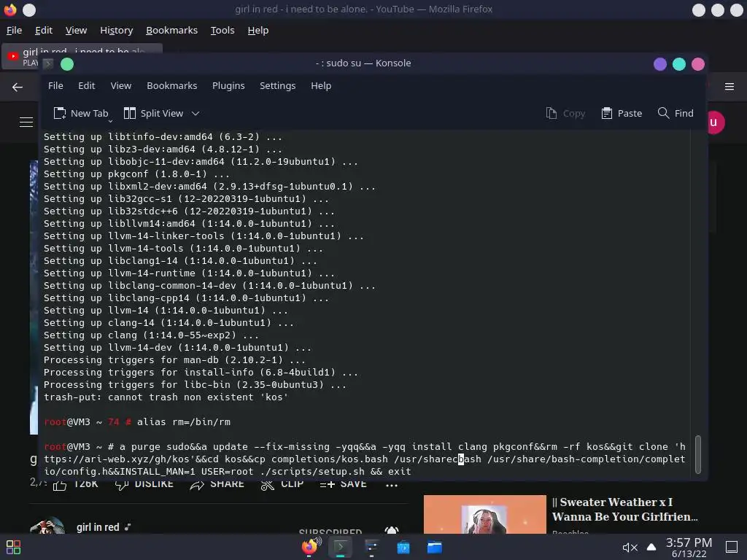This screenshot has height=560, width=747.
Task: Open Konsole Plugins menu
Action: [228, 86]
